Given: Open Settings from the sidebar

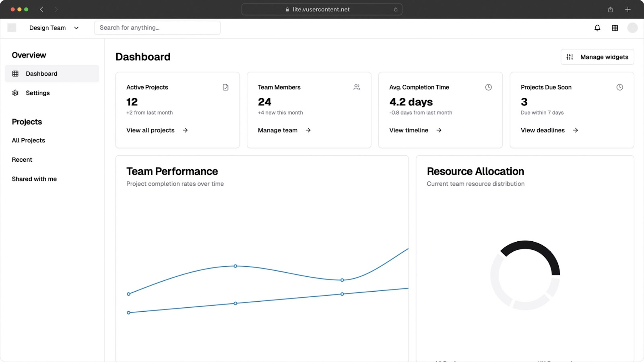Looking at the screenshot, I should click(x=37, y=93).
